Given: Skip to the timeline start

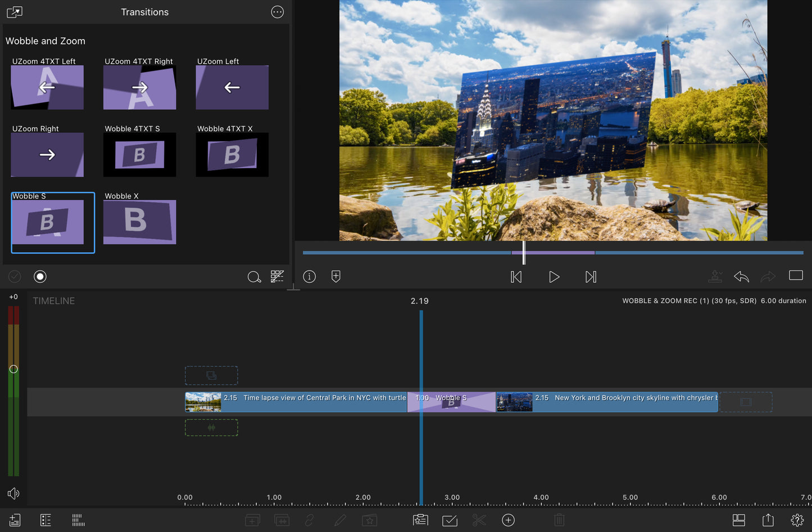Looking at the screenshot, I should pyautogui.click(x=516, y=277).
